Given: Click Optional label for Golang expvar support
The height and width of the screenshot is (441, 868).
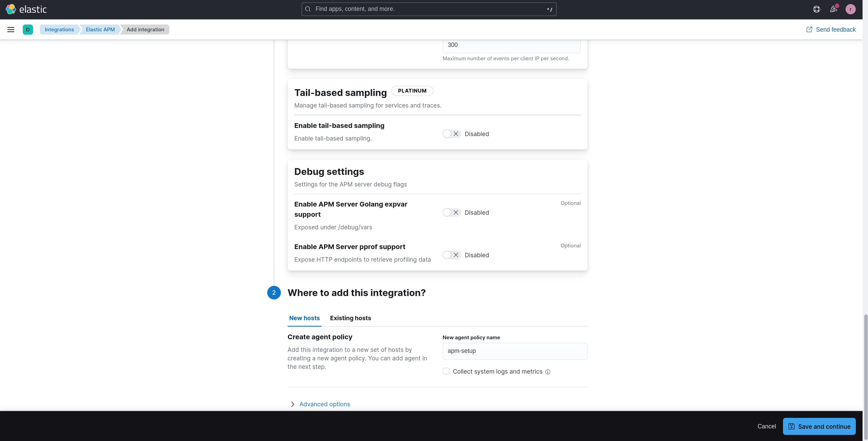Looking at the screenshot, I should tap(571, 203).
